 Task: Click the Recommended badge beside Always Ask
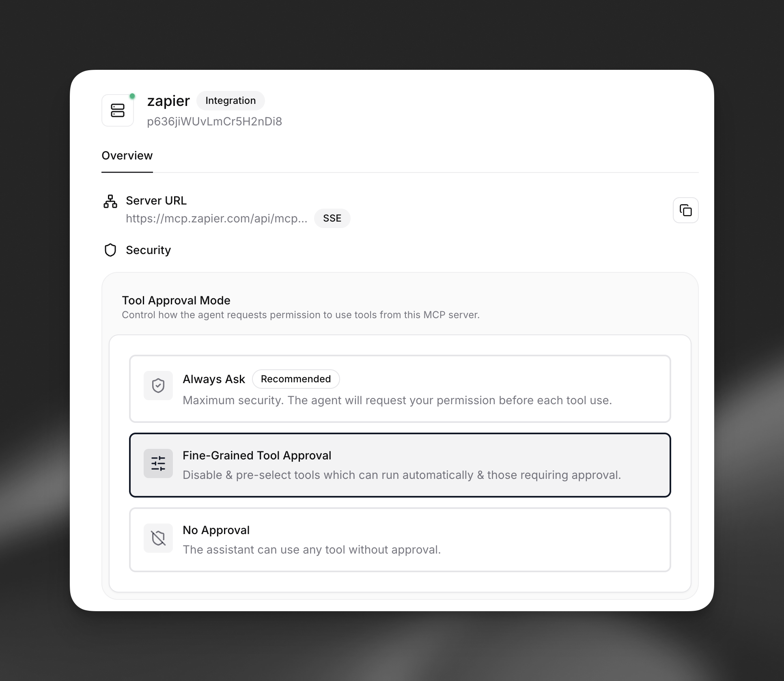pos(296,379)
